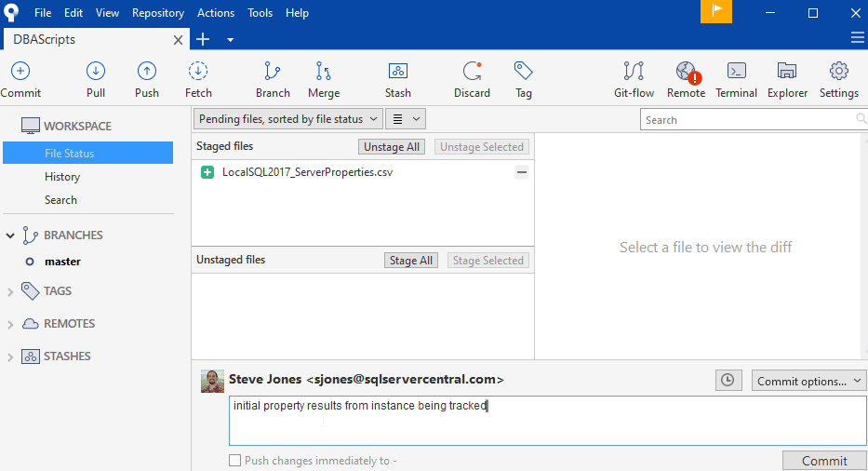Click into the commit message text box
This screenshot has height=471, width=868.
[x=547, y=421]
